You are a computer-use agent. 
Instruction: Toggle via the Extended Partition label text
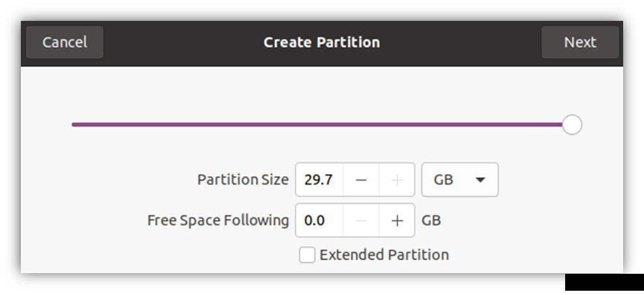coord(384,255)
